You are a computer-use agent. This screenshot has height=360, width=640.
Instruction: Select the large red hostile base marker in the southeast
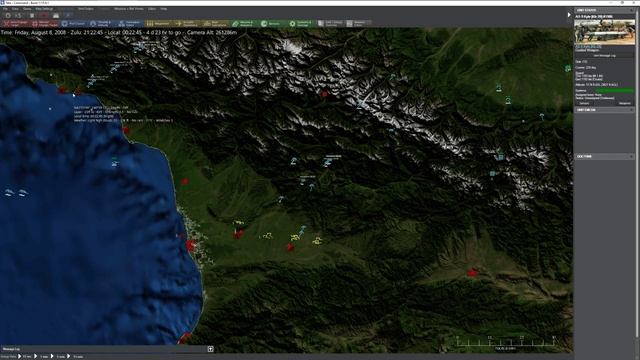pyautogui.click(x=472, y=272)
